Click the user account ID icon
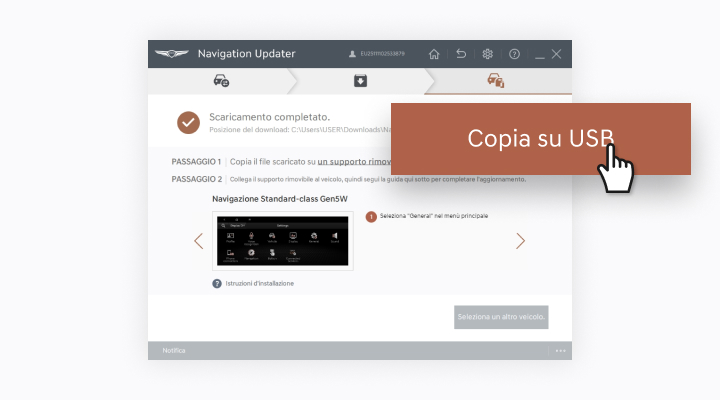720x400 pixels. [x=352, y=54]
